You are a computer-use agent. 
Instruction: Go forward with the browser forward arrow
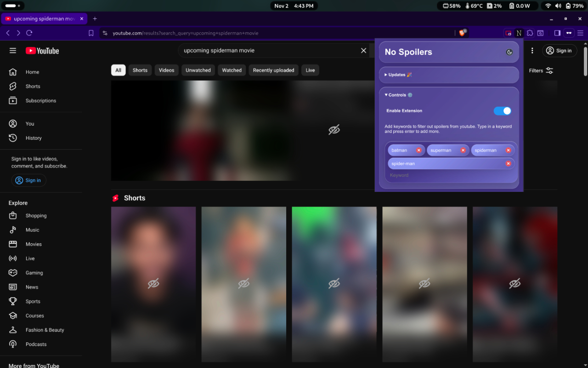(18, 33)
